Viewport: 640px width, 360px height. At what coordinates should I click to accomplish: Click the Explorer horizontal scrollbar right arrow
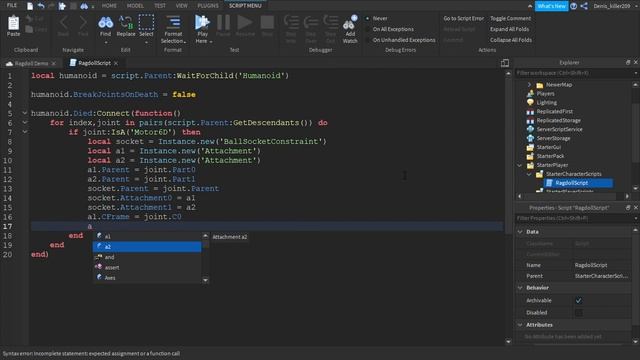tap(627, 196)
